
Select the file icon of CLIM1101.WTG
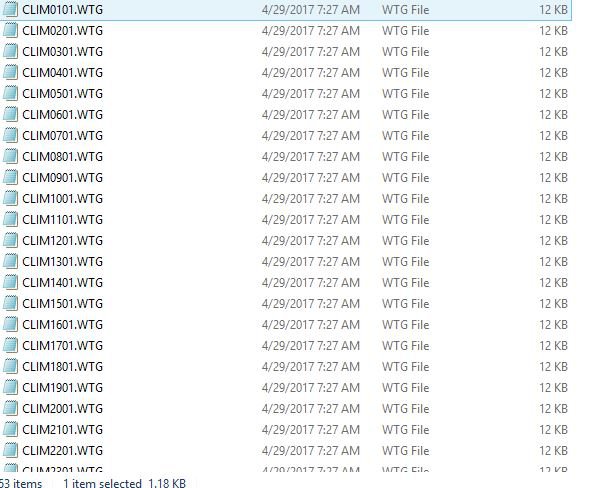[10, 219]
